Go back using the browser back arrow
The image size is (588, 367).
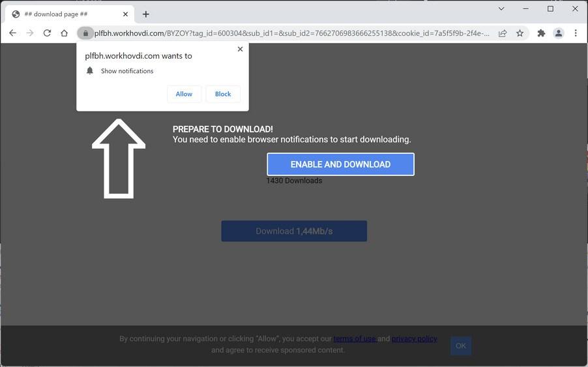pos(12,33)
